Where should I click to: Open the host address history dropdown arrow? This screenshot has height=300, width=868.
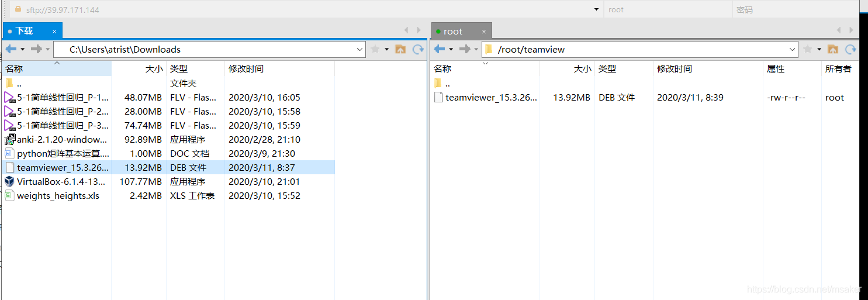[x=596, y=9]
